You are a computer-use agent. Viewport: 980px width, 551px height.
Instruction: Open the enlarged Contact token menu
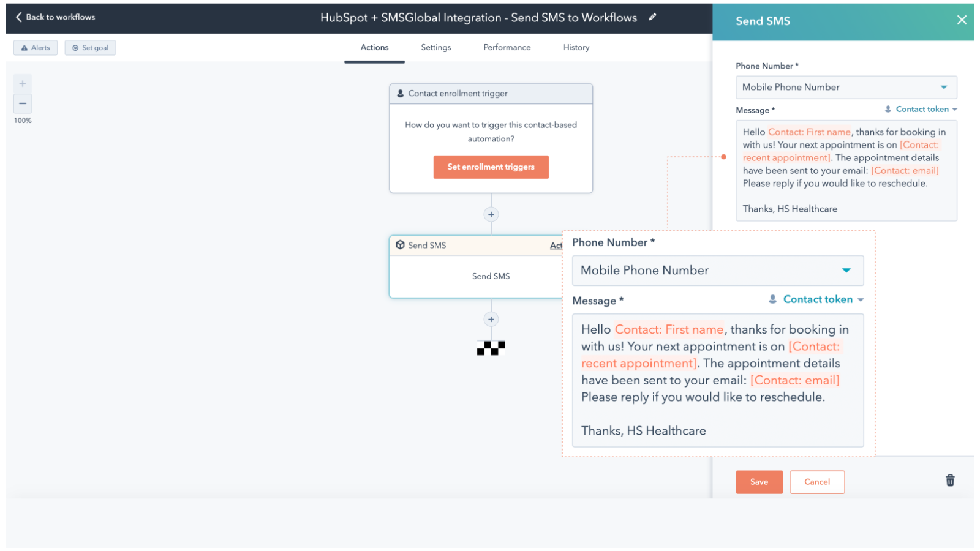[x=816, y=299]
